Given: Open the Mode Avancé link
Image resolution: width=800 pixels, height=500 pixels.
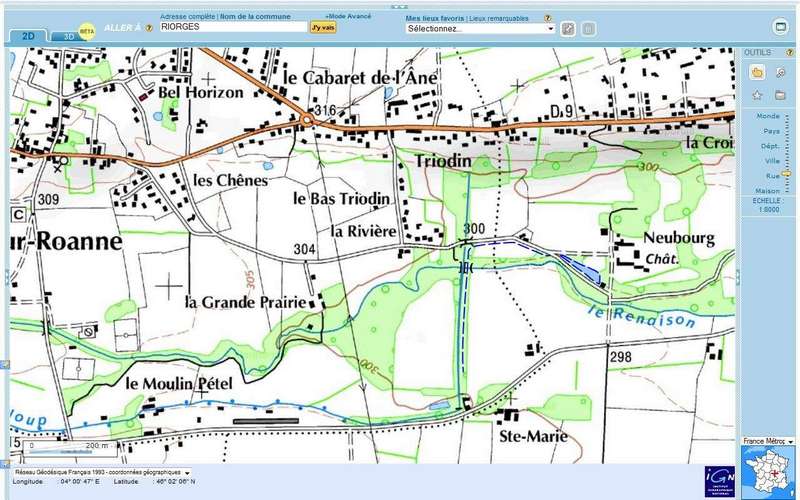Looking at the screenshot, I should (x=347, y=17).
